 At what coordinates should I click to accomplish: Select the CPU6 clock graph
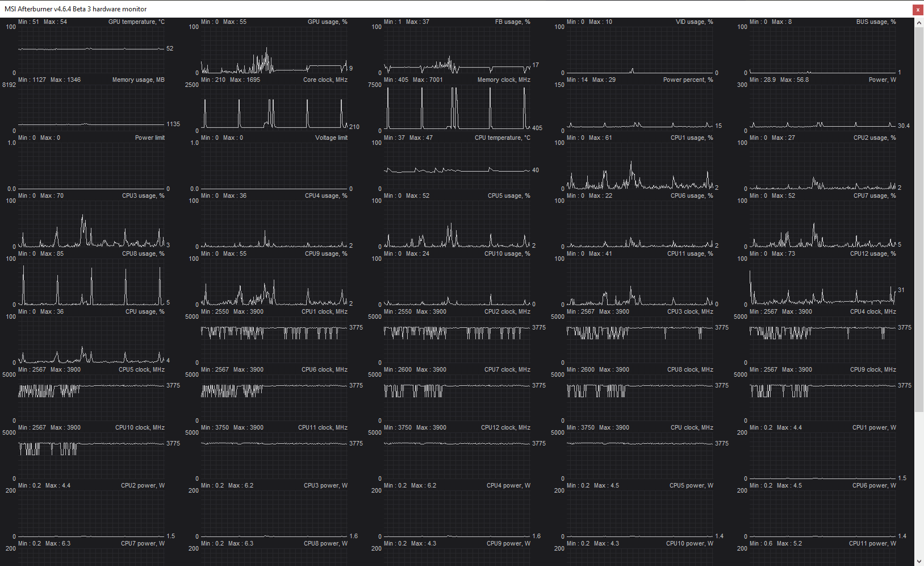274,397
